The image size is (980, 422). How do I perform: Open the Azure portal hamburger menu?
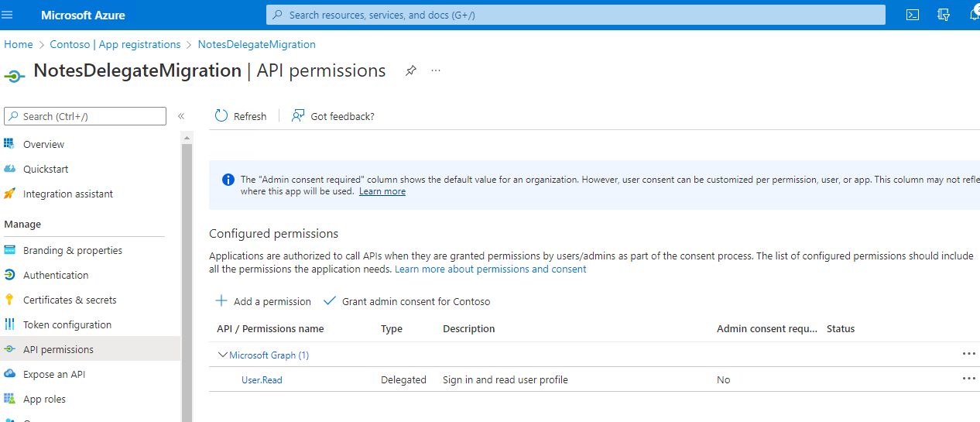point(8,15)
